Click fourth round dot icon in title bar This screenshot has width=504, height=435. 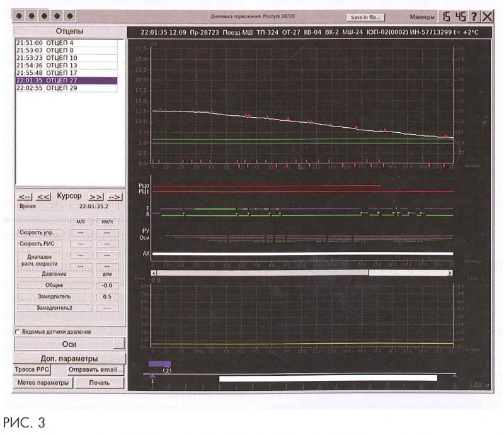click(x=57, y=16)
